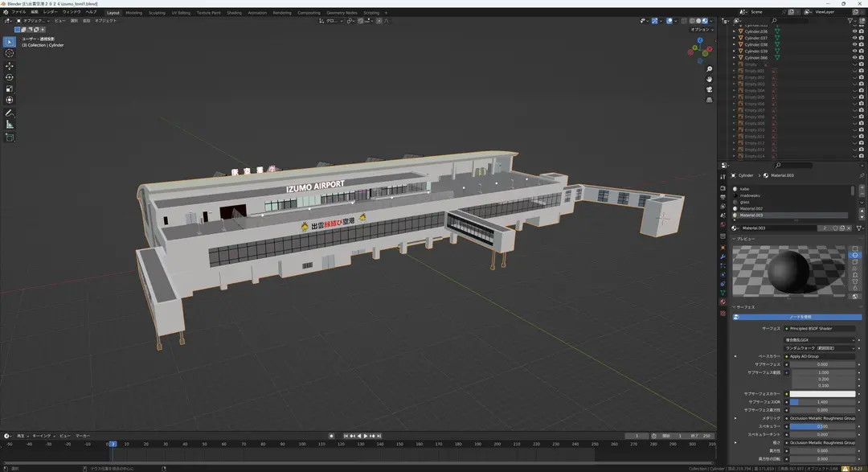868x472 pixels.
Task: Open the Particles properties tab
Action: (x=723, y=265)
